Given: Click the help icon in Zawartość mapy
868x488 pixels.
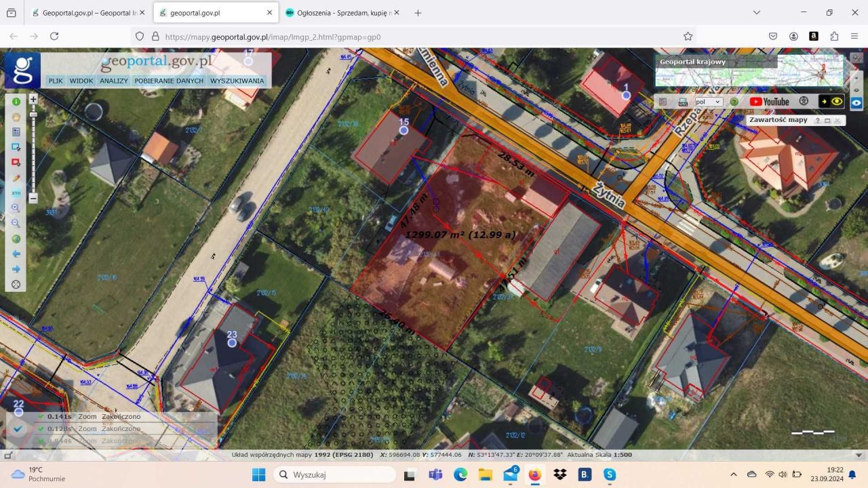Looking at the screenshot, I should pos(818,120).
